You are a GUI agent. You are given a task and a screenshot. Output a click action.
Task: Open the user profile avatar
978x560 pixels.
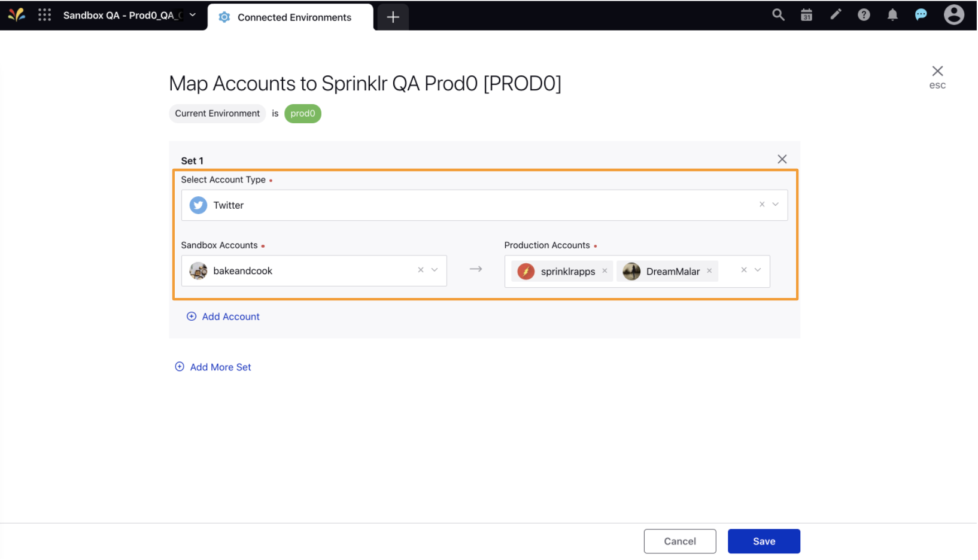point(954,14)
